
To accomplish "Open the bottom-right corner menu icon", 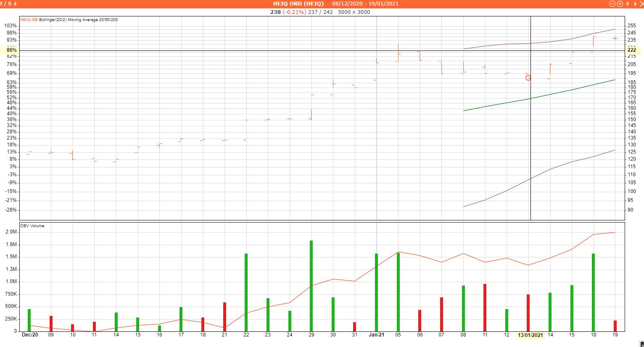I will coord(641,344).
